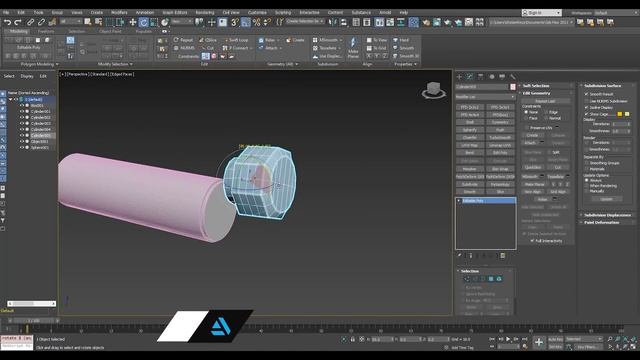Open the Motion command panel tab
The width and height of the screenshot is (640, 360).
point(491,76)
